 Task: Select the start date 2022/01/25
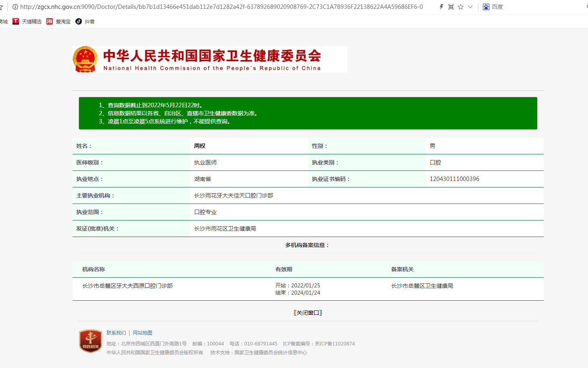tap(306, 285)
